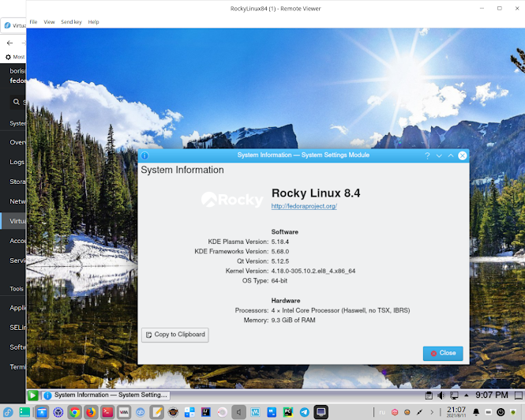The width and height of the screenshot is (525, 420).
Task: Open Networking in the Cockpit sidebar
Action: pyautogui.click(x=13, y=201)
